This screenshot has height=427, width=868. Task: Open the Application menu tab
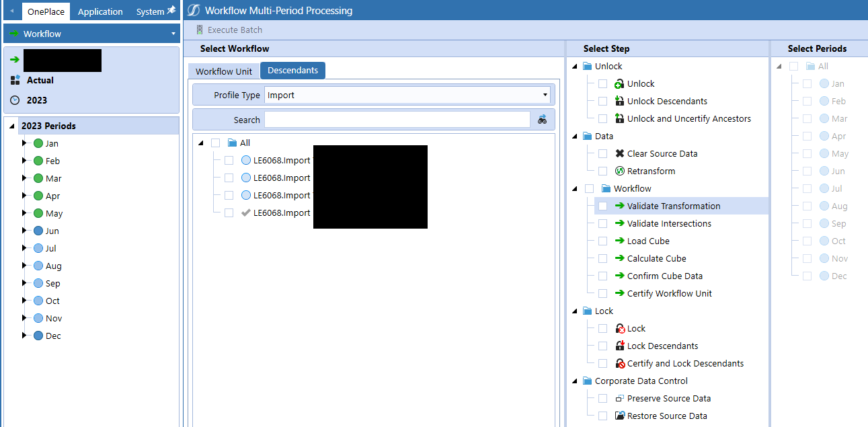[100, 11]
